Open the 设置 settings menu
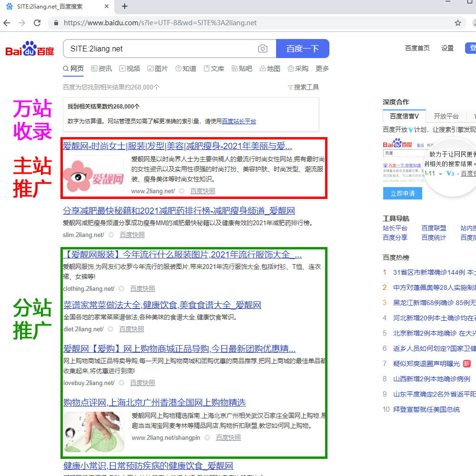 447,48
